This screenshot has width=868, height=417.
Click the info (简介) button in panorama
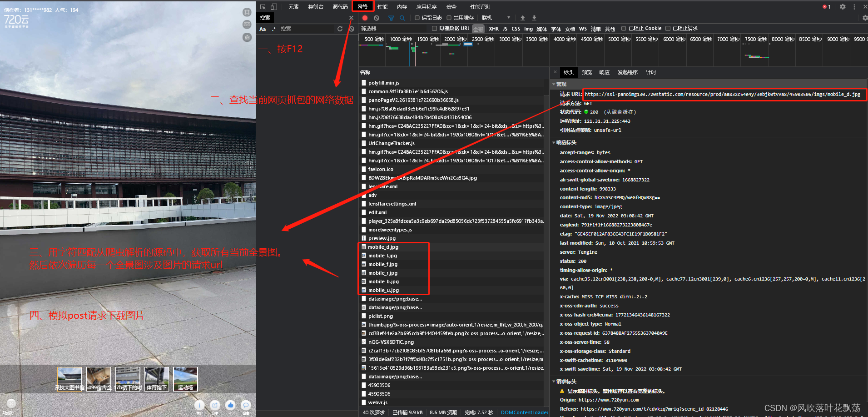coord(199,405)
